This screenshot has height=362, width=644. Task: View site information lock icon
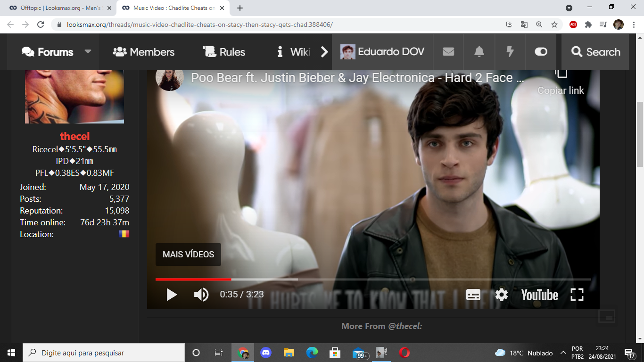[59, 25]
